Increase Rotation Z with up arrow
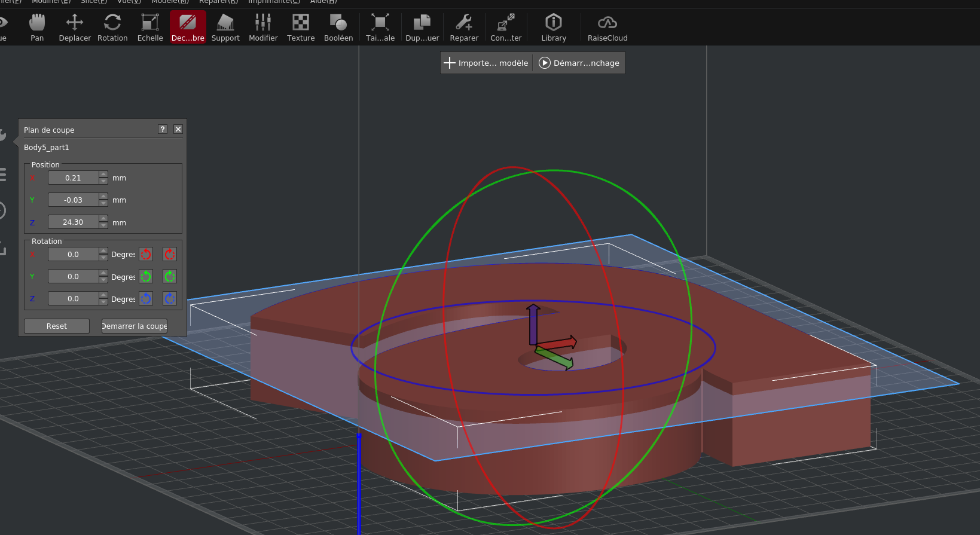The height and width of the screenshot is (535, 980). coord(103,295)
